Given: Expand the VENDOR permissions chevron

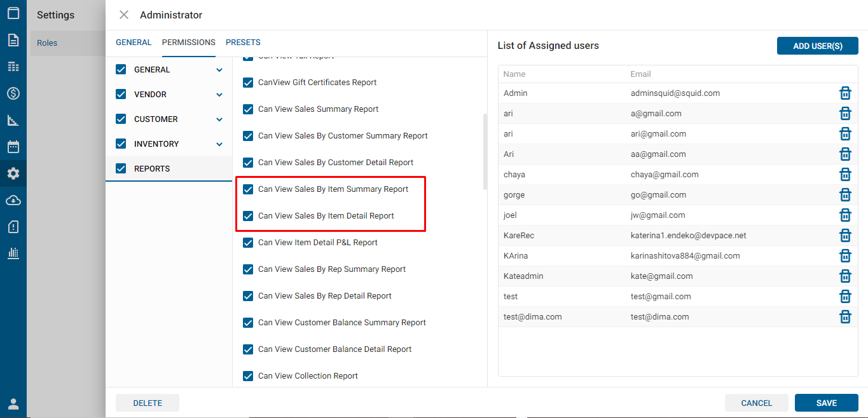Looking at the screenshot, I should pyautogui.click(x=219, y=95).
